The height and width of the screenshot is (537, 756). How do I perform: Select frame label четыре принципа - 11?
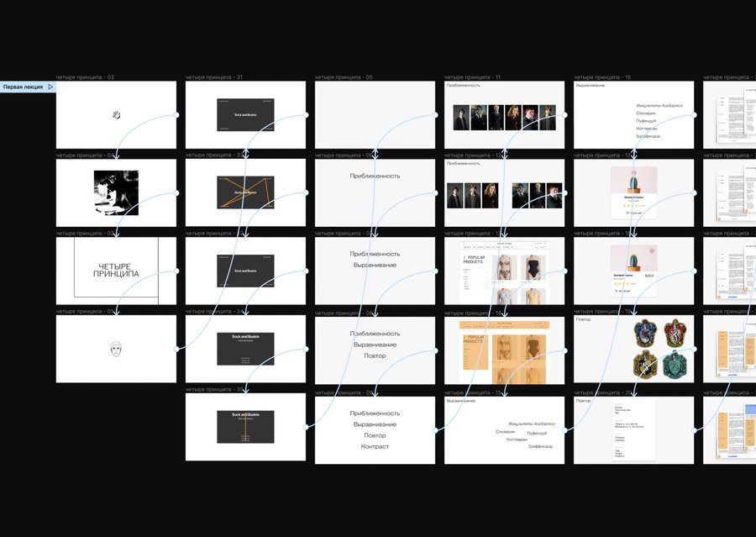click(472, 77)
